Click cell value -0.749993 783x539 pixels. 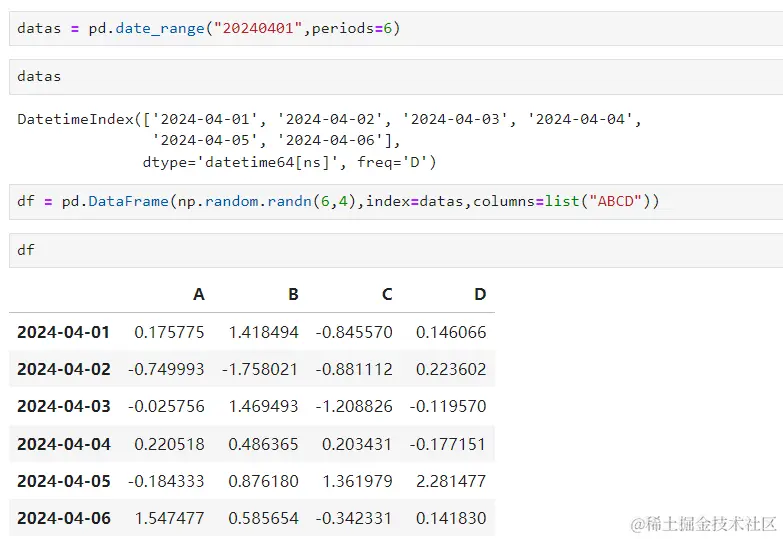coord(166,369)
